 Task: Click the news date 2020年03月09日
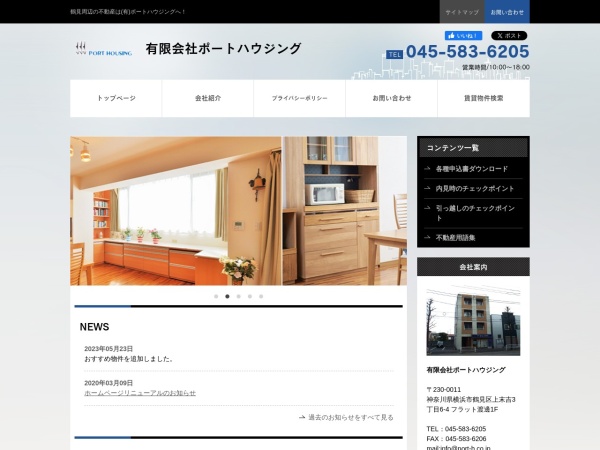[109, 383]
